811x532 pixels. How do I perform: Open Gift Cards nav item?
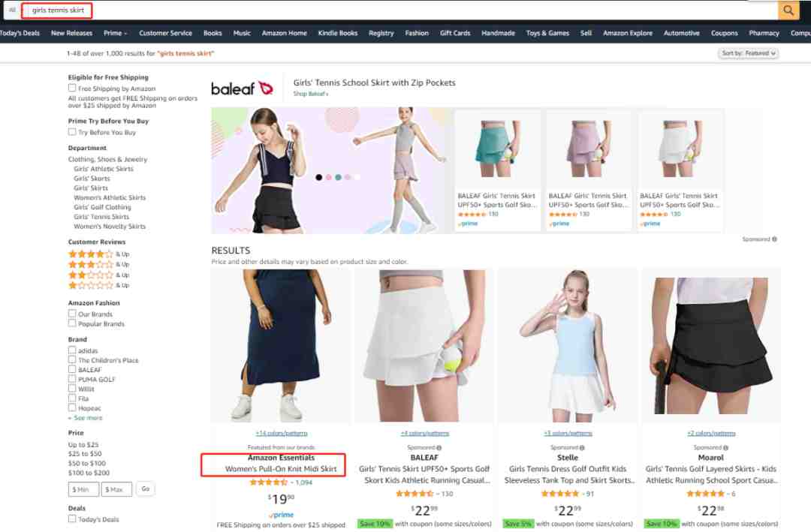tap(455, 33)
